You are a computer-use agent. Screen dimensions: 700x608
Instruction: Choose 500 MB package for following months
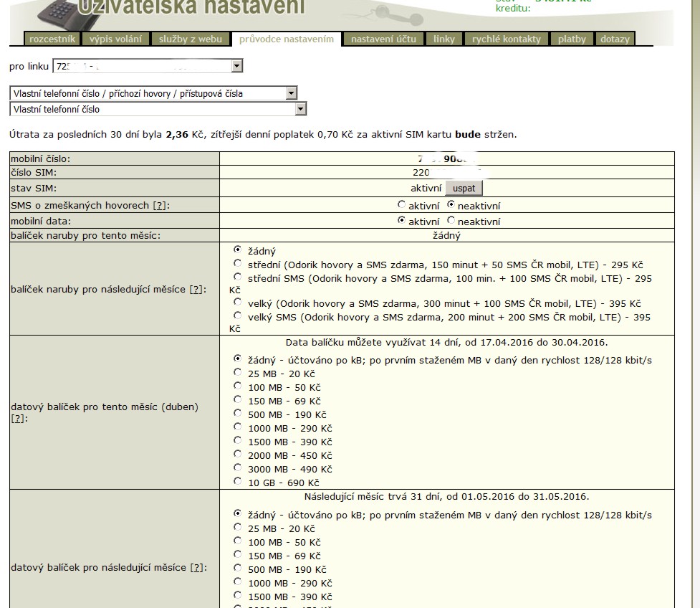click(x=237, y=568)
